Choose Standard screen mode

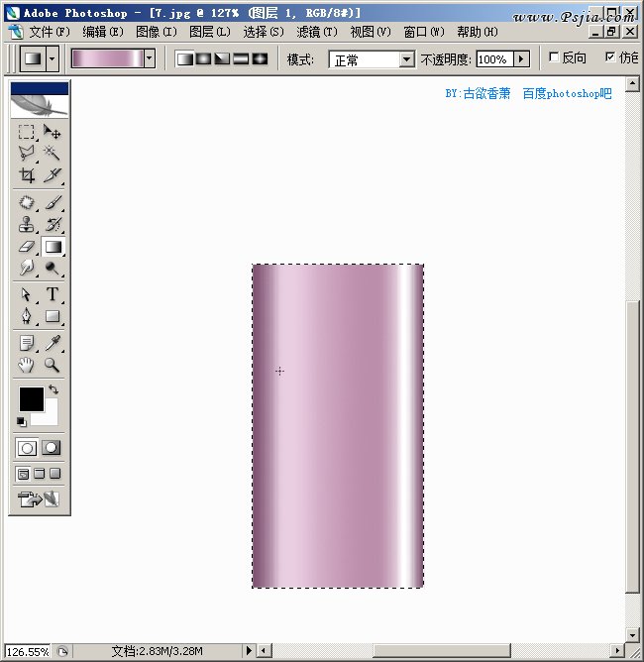click(x=23, y=474)
